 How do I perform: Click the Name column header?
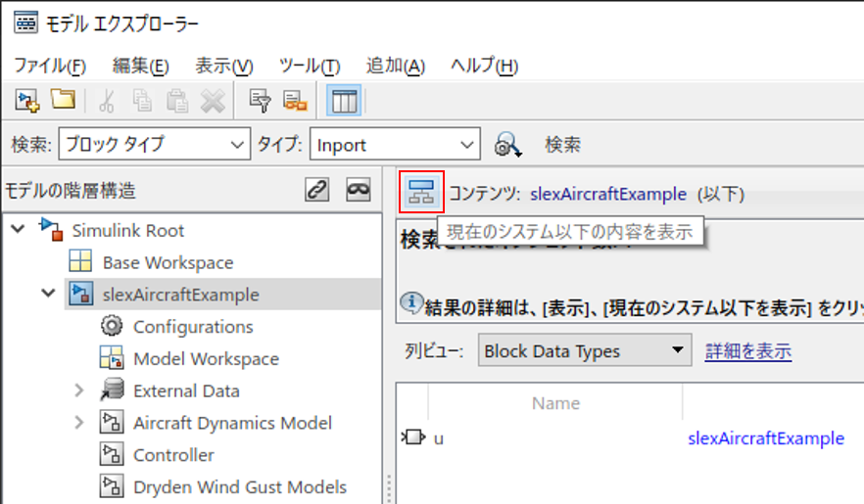point(555,403)
